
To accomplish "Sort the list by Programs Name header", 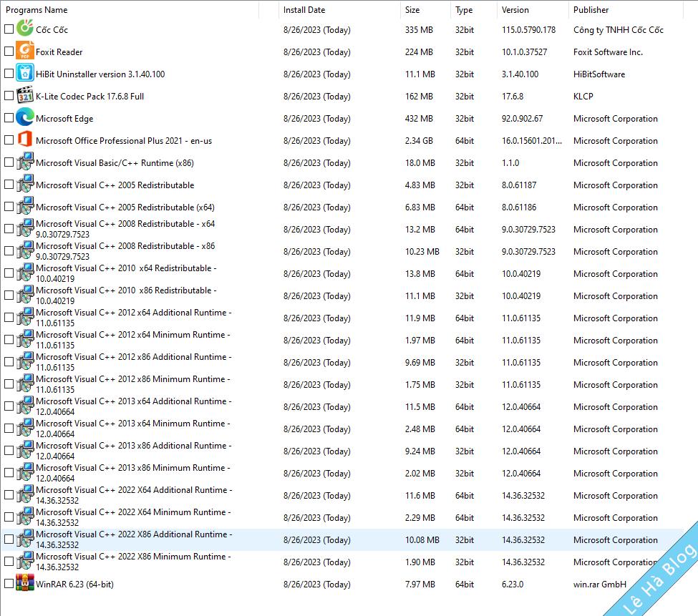I will click(37, 10).
